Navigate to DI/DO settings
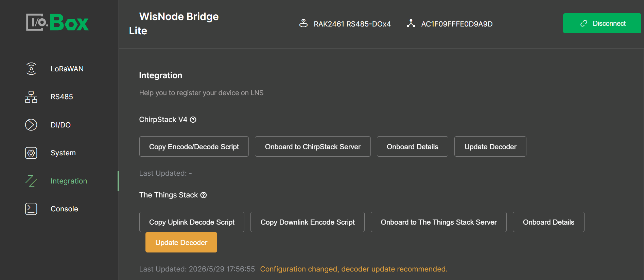This screenshot has width=644, height=280. point(60,125)
